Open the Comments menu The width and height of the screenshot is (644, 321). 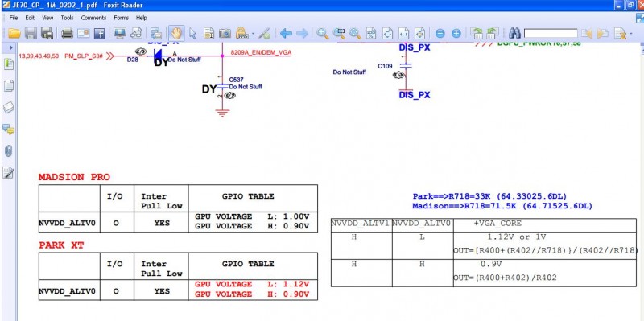[x=93, y=18]
